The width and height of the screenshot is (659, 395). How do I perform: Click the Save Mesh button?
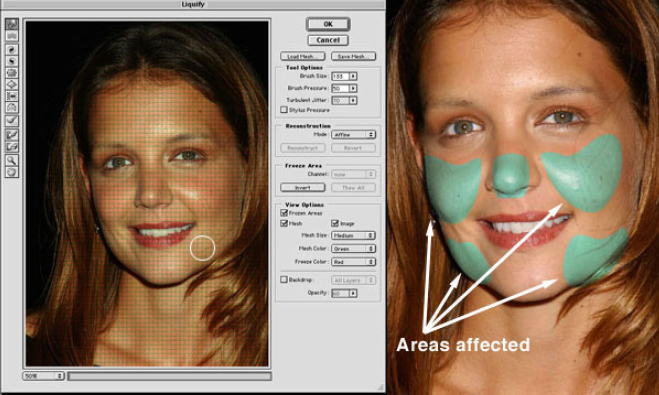353,56
